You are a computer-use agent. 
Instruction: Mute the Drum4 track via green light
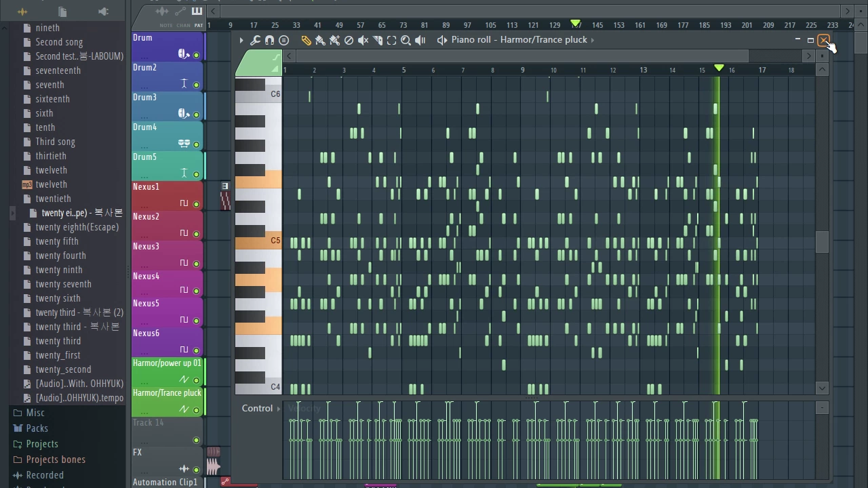197,144
